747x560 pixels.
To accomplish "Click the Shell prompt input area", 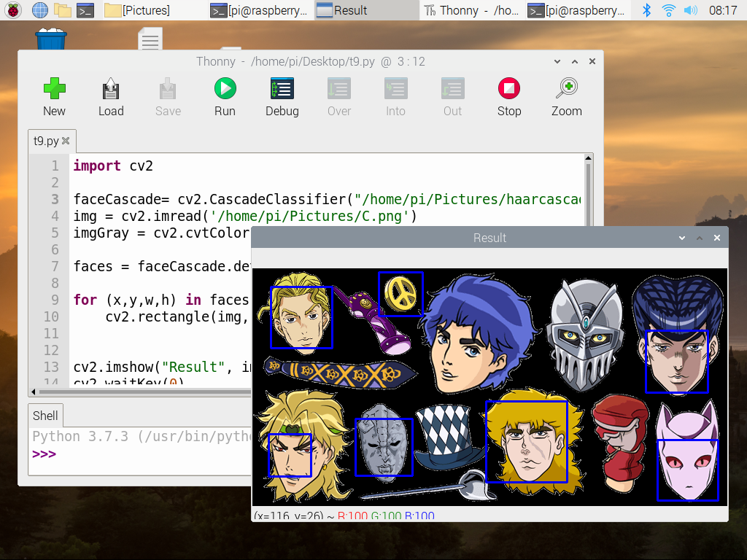I will click(143, 454).
